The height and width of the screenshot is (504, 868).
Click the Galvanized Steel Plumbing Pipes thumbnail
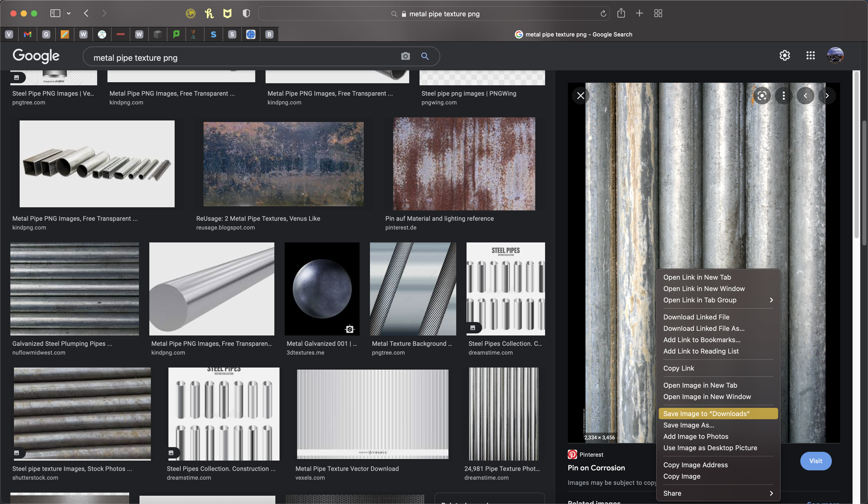(74, 289)
